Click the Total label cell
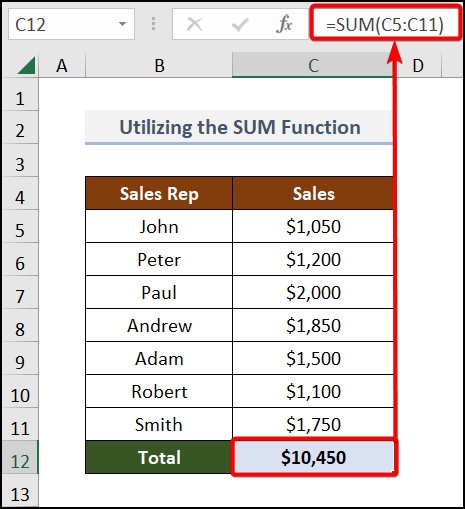Viewport: 465px width, 509px height. pos(159,457)
